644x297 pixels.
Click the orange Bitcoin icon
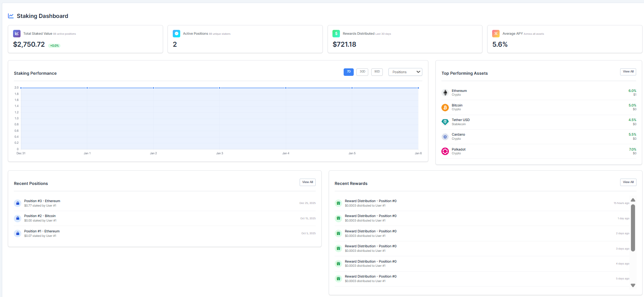point(445,108)
